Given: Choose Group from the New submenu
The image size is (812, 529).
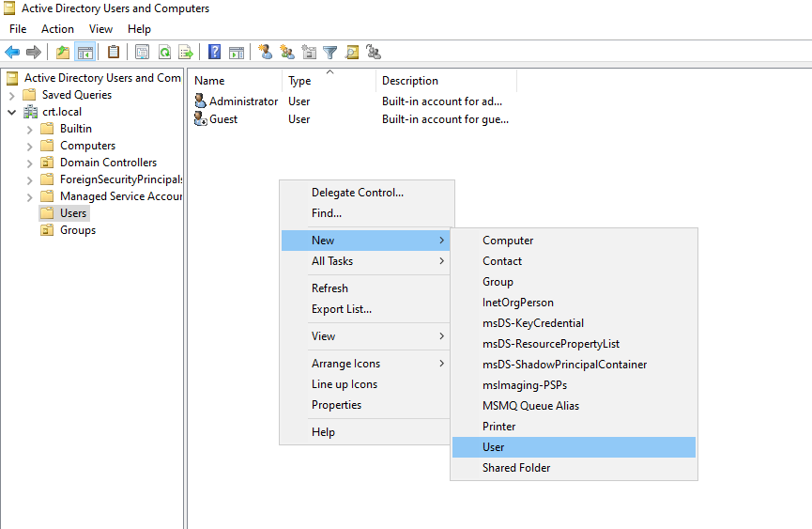Looking at the screenshot, I should 574,282.
